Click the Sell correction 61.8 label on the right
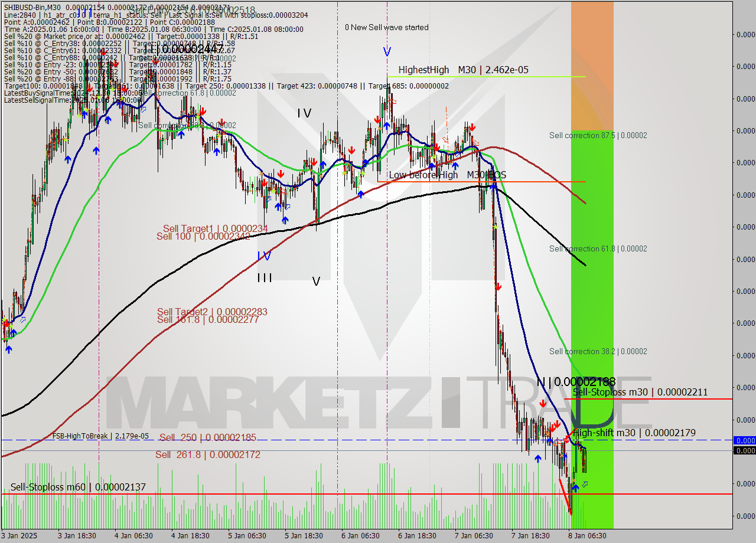The image size is (756, 543). pyautogui.click(x=598, y=248)
